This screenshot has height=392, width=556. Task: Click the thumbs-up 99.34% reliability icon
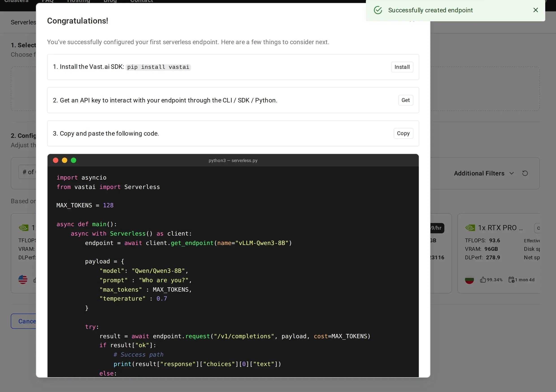[483, 280]
